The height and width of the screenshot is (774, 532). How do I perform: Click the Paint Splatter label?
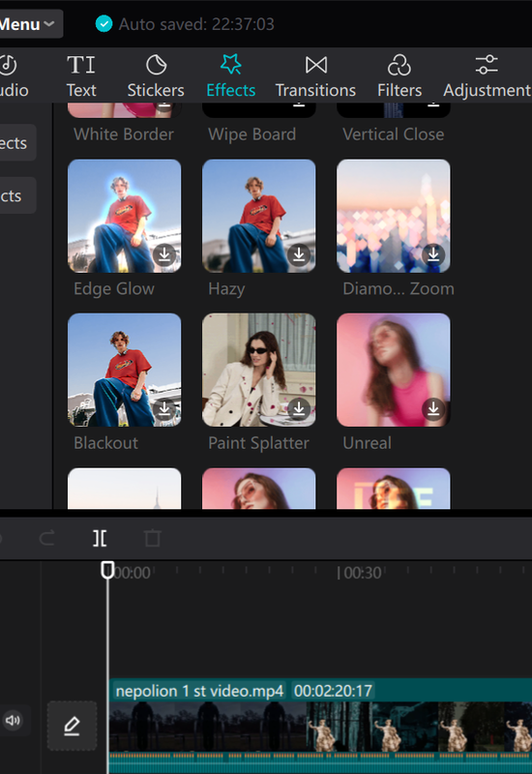click(x=258, y=443)
